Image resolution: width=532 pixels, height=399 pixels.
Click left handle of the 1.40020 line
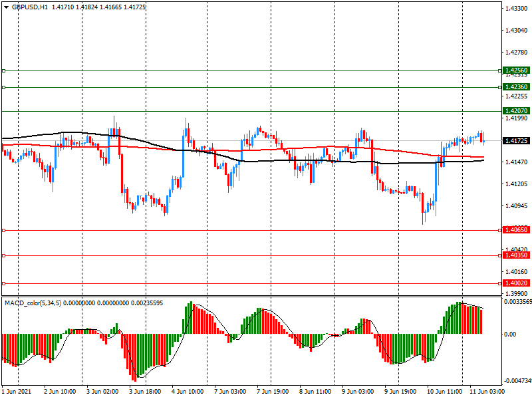(x=4, y=284)
